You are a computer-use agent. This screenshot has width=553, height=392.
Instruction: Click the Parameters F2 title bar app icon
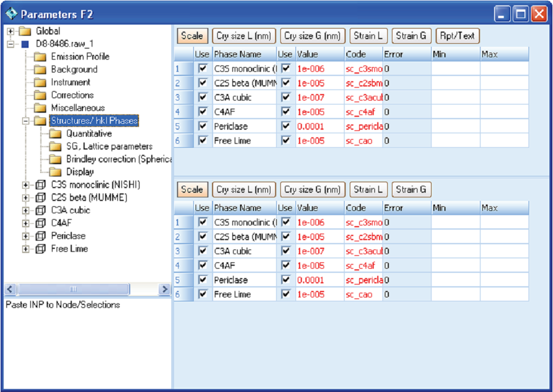point(12,14)
